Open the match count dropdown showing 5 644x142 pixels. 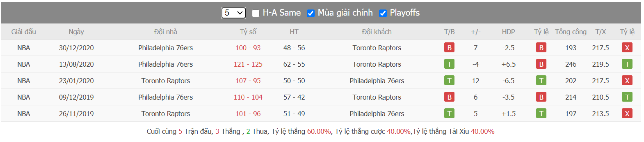click(x=233, y=13)
